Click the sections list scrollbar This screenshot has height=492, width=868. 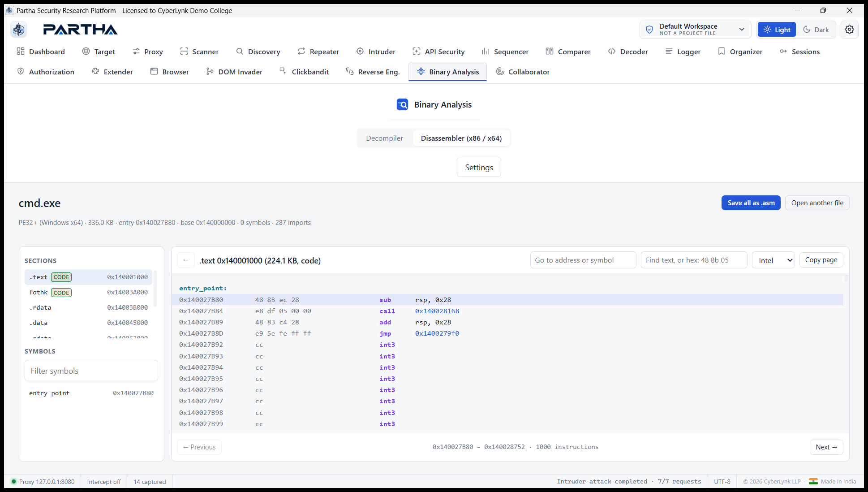(x=155, y=289)
